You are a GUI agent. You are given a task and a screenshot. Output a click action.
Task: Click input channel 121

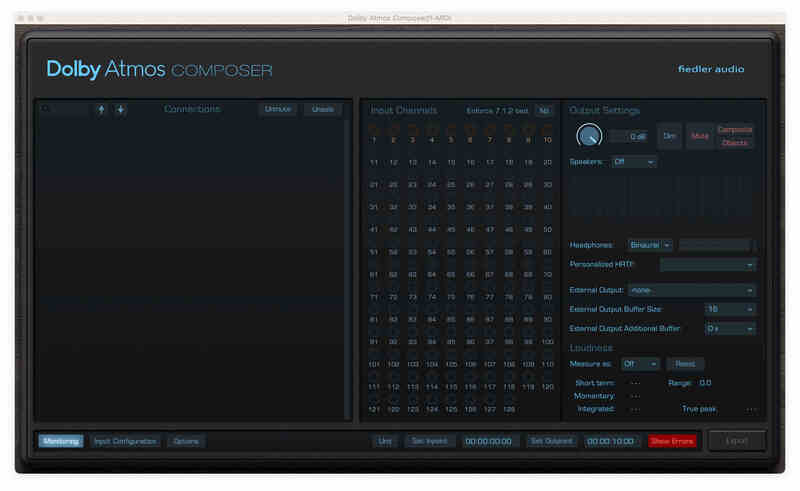click(x=374, y=409)
